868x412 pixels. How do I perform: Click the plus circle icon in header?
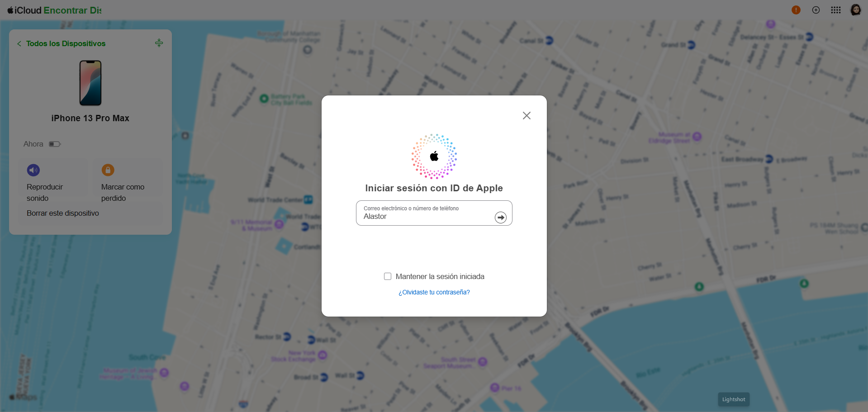click(x=816, y=10)
